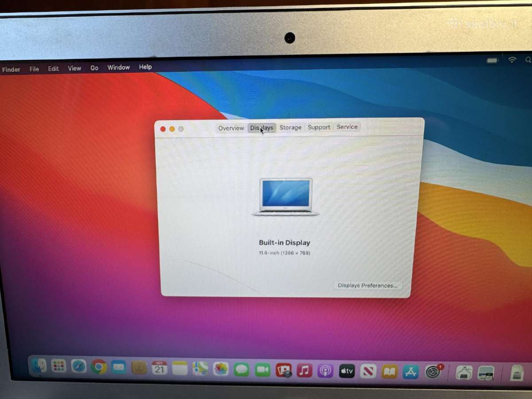This screenshot has height=399, width=532.
Task: Open the App Store from the Dock
Action: pos(411,372)
